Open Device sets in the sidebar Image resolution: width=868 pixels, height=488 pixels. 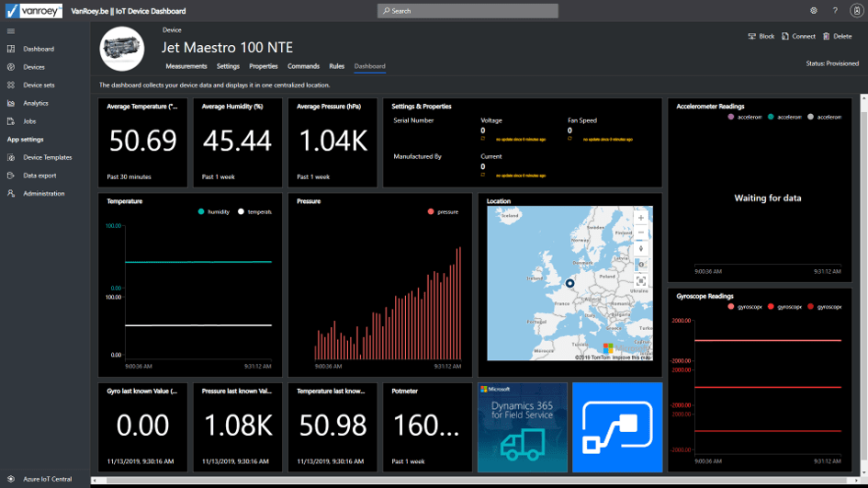(x=39, y=85)
